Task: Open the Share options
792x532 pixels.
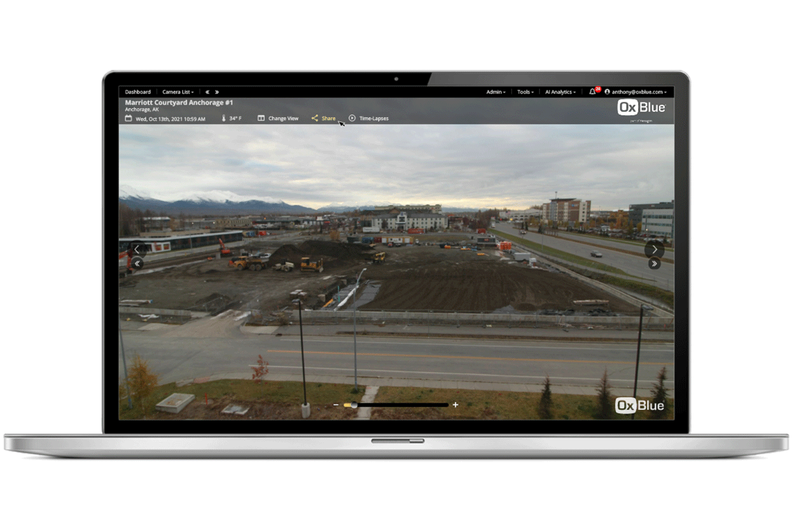Action: (323, 118)
